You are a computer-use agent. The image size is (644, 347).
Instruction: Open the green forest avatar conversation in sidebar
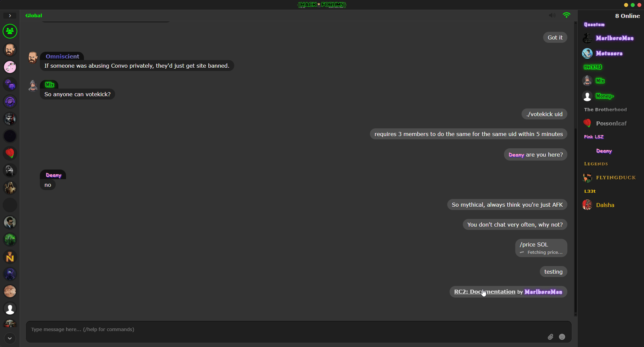click(10, 240)
